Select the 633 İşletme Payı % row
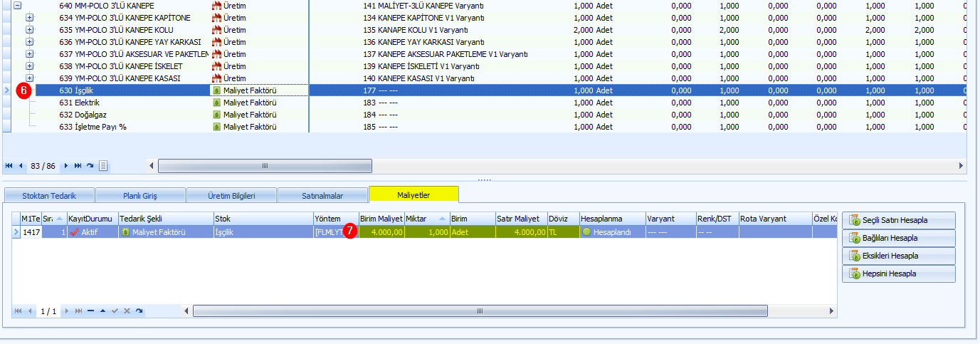Image resolution: width=980 pixels, height=344 pixels. point(490,127)
